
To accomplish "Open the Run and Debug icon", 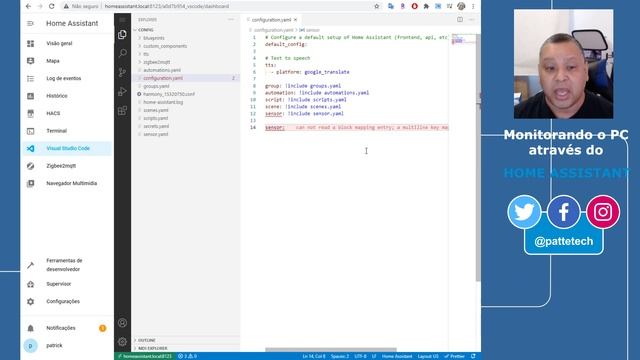I will 122,91.
